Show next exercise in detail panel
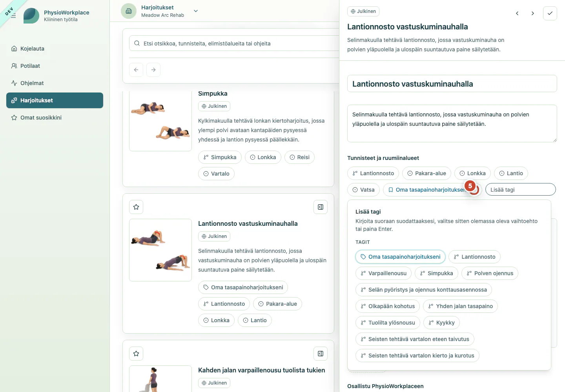 [x=532, y=13]
